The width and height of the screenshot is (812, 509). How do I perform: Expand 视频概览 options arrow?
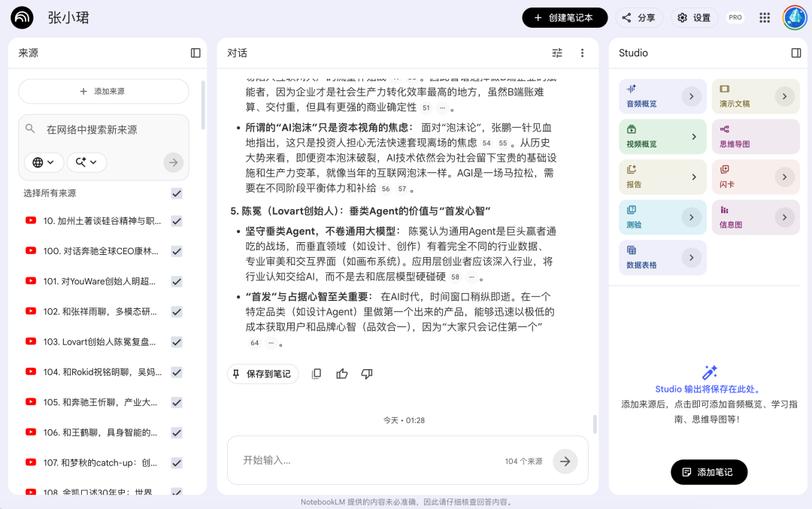[694, 137]
